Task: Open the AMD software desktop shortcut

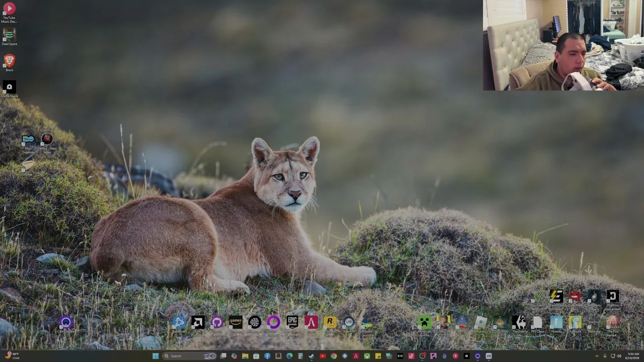Action: click(198, 326)
